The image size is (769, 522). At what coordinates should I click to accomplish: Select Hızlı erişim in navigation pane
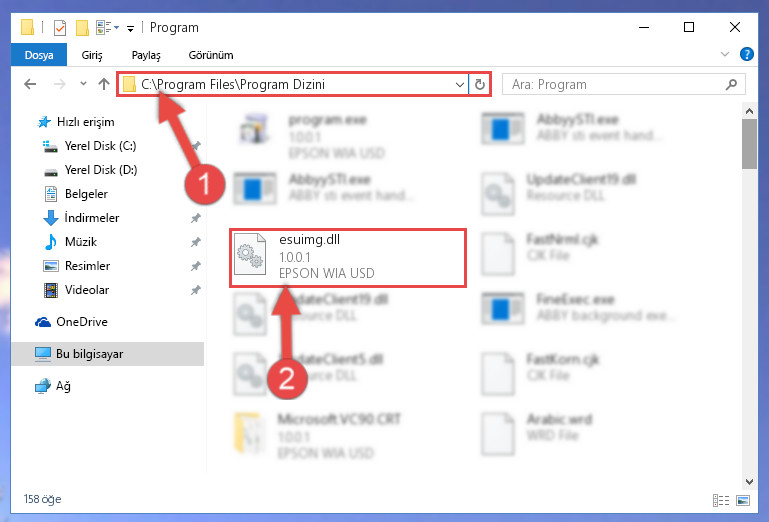(76, 122)
